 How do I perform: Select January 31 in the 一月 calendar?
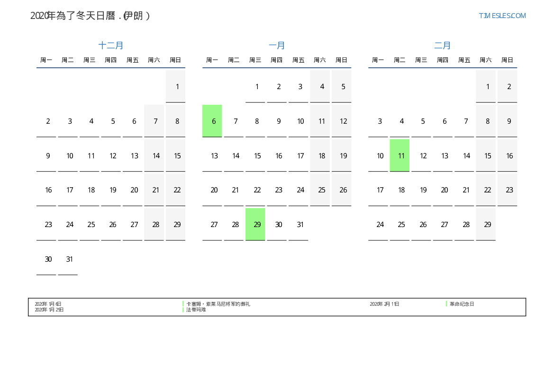click(x=299, y=224)
